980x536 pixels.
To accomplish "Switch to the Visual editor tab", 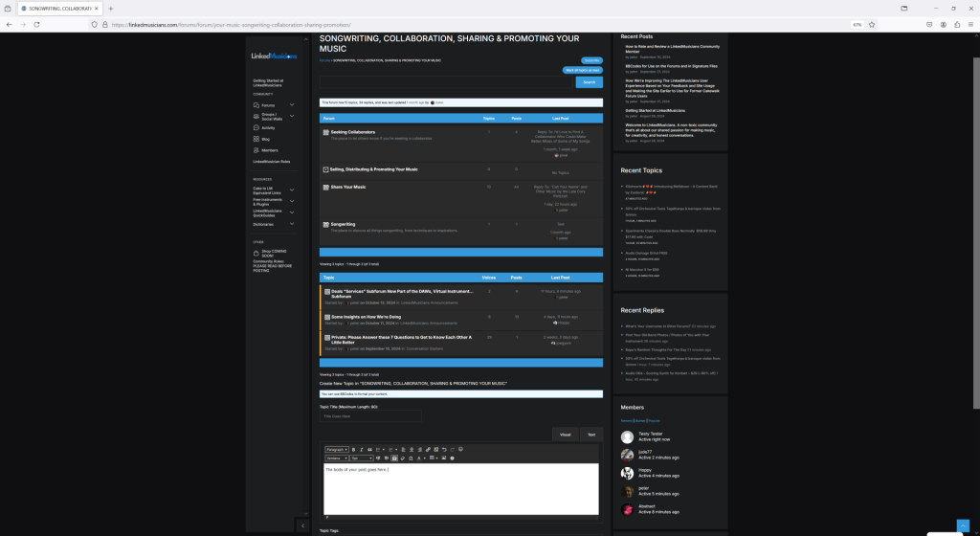I will [x=565, y=434].
